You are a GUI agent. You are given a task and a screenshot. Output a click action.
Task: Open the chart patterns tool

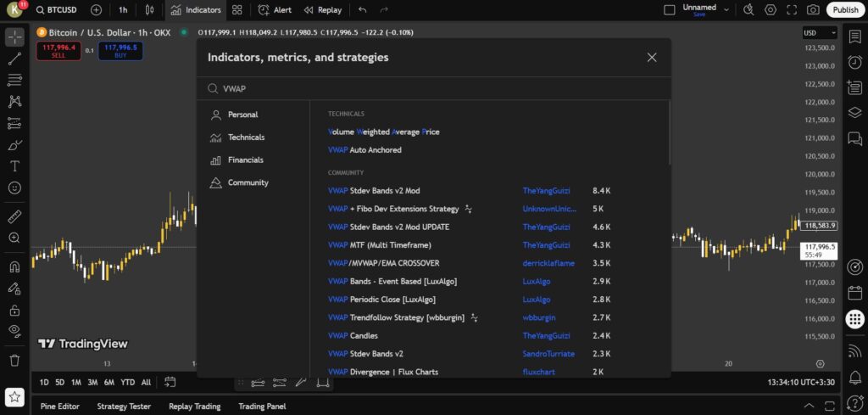click(15, 102)
